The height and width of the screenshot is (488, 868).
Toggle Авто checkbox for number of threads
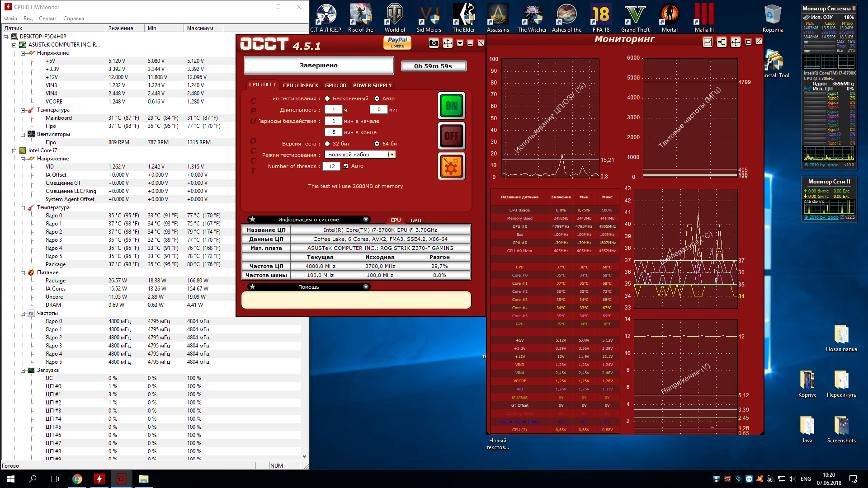point(346,166)
